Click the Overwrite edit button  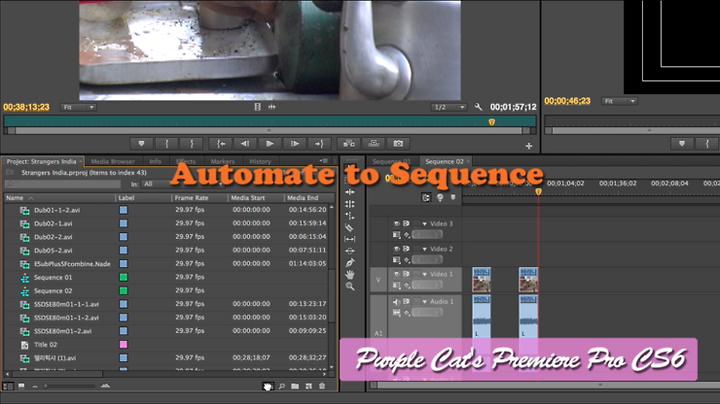[374, 144]
